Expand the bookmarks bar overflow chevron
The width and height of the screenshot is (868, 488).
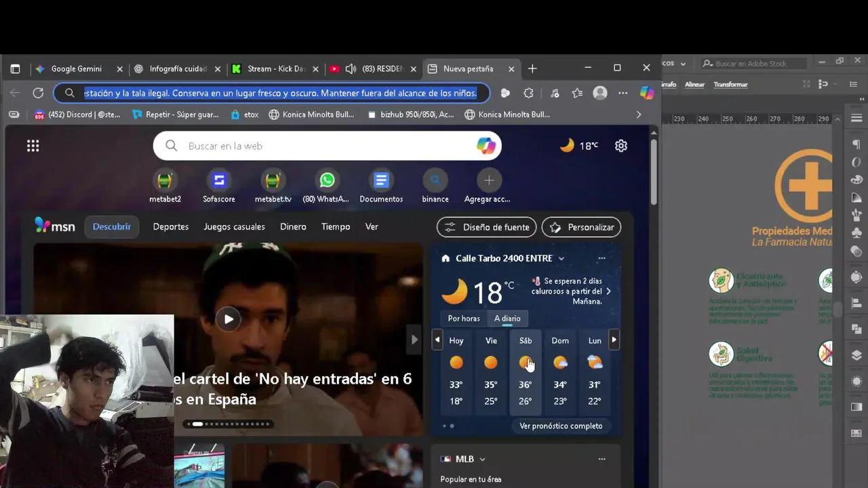point(638,115)
